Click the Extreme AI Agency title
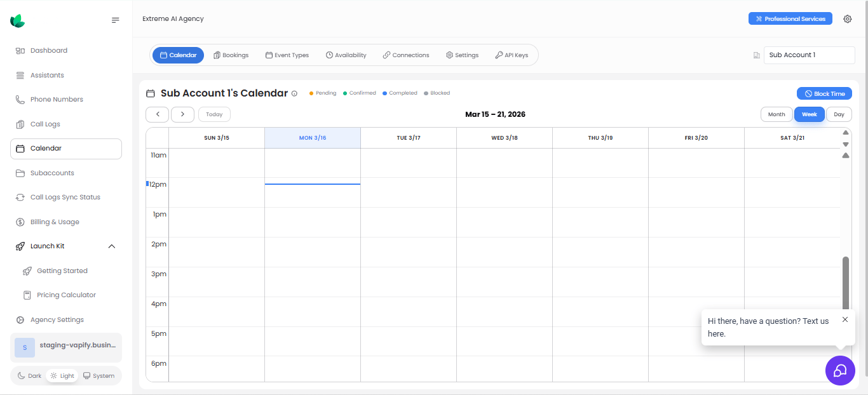Viewport: 868px width, 395px height. pos(173,19)
